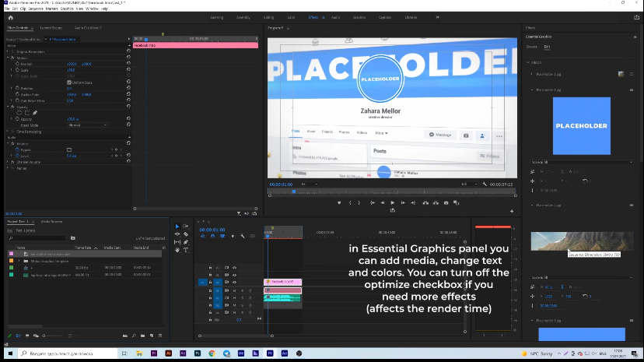Viewport: 644px width, 362px height.
Task: Toggle the Bypass checkbox under Volume
Action: pyautogui.click(x=69, y=150)
